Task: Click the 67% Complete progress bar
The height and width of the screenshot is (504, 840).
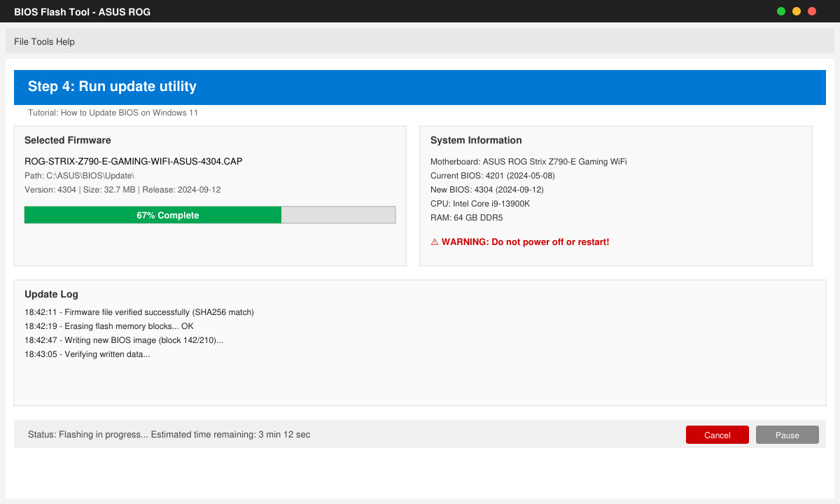Action: (210, 215)
